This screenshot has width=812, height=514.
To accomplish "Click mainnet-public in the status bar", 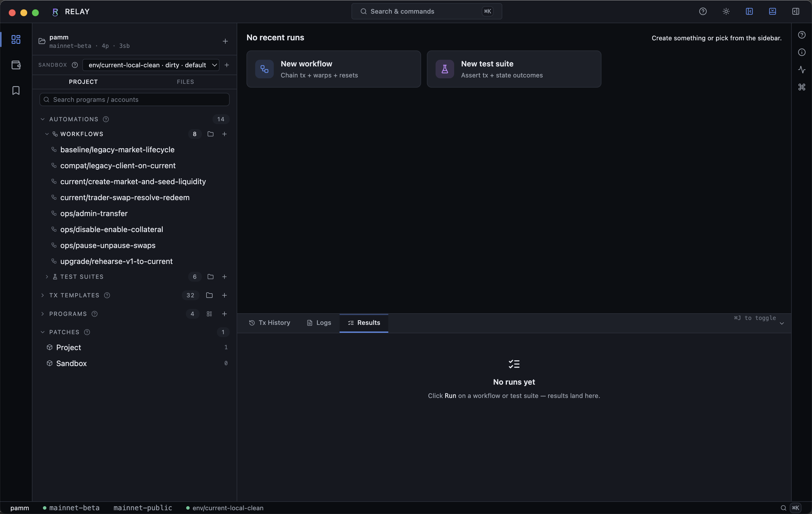I will pos(143,508).
